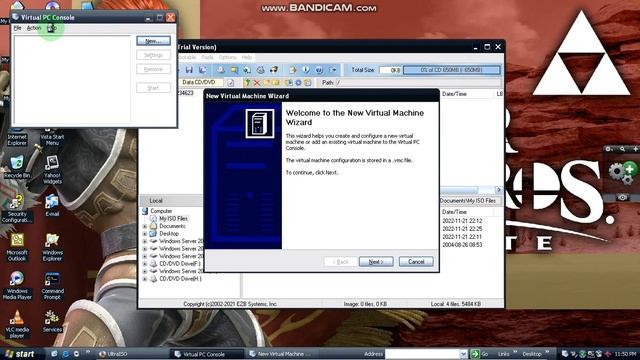Image resolution: width=640 pixels, height=360 pixels.
Task: Open the taskbar Address bar dropdown arrow
Action: [463, 354]
